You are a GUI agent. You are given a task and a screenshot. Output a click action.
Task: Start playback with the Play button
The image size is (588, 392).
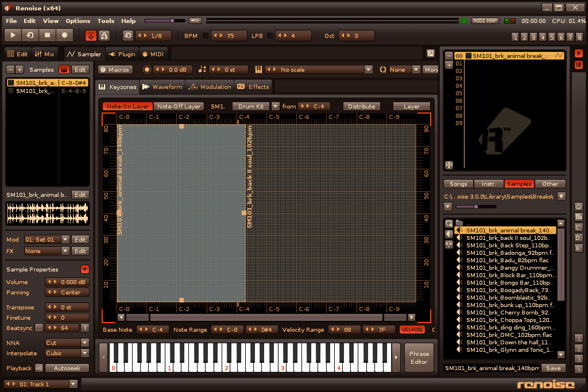tap(13, 35)
